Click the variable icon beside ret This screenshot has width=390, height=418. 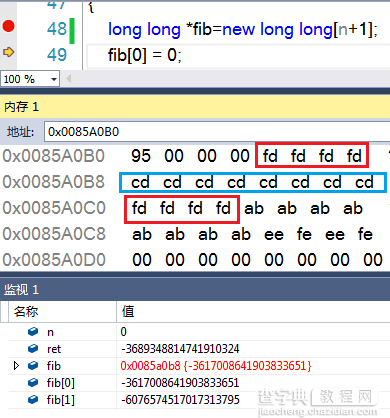pyautogui.click(x=33, y=349)
